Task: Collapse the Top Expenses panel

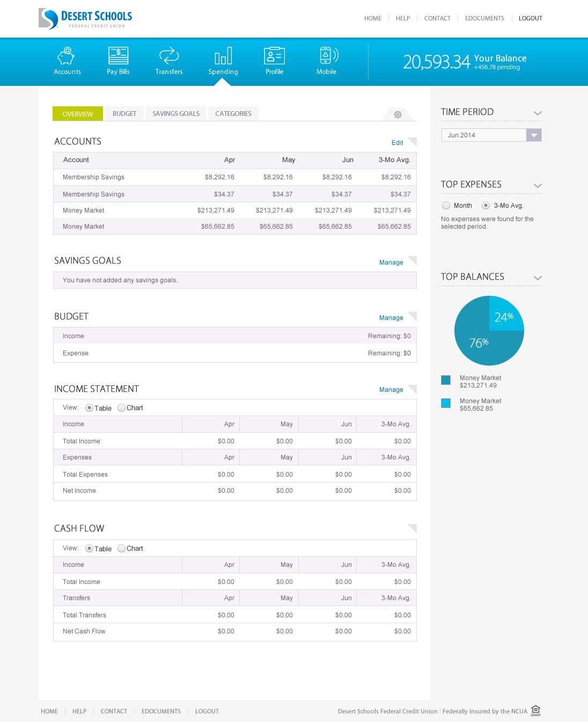Action: (x=538, y=186)
